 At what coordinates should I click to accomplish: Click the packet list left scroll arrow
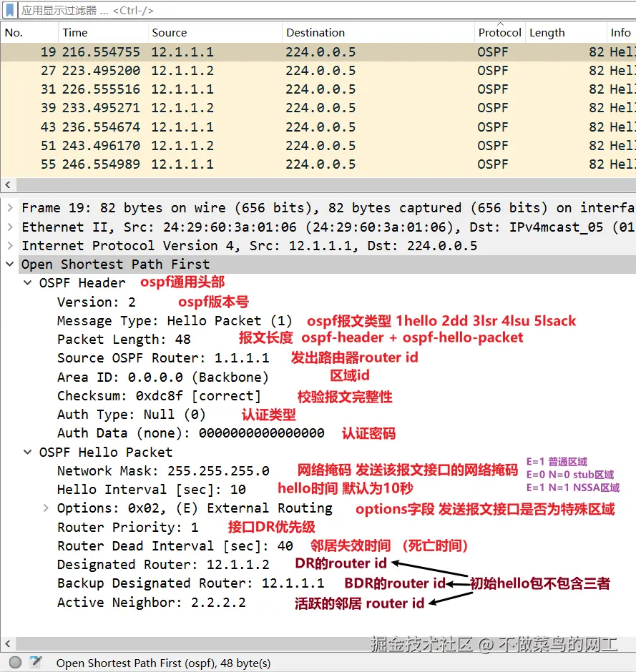[x=8, y=185]
